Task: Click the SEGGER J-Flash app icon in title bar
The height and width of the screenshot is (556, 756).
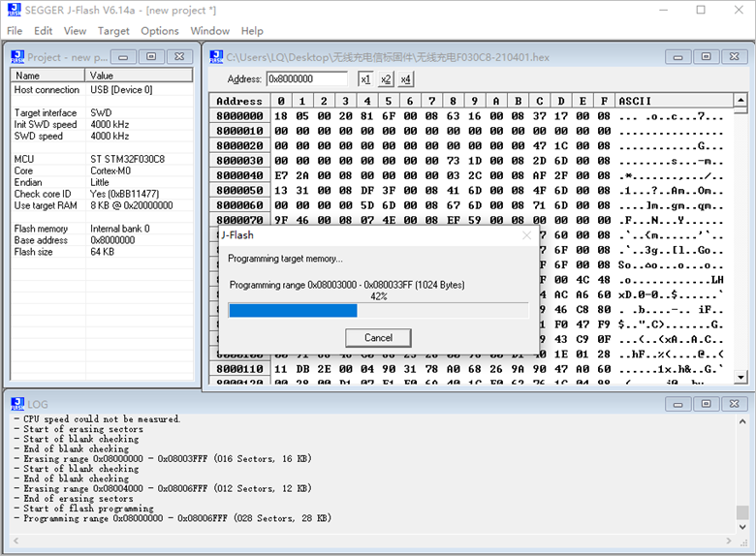Action: pyautogui.click(x=15, y=9)
